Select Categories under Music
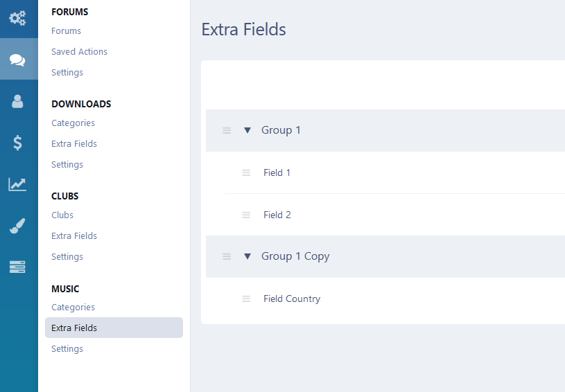Viewport: 565px width, 392px height. 73,308
